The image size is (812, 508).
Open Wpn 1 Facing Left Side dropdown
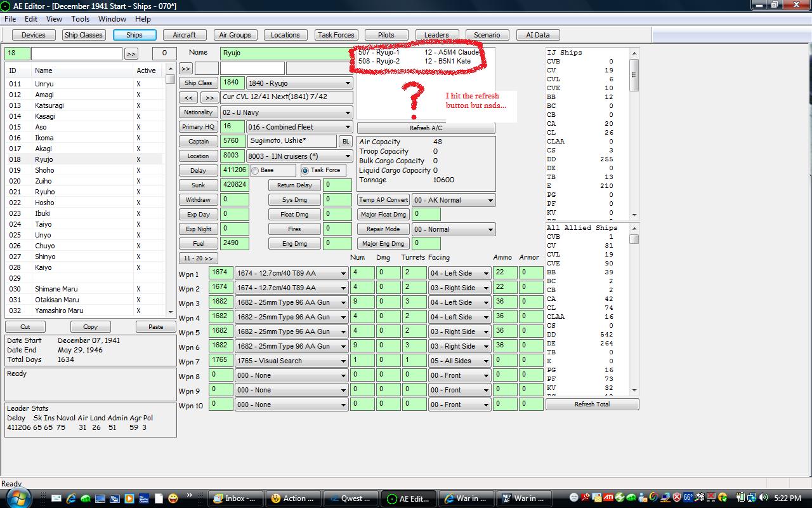[x=486, y=273]
